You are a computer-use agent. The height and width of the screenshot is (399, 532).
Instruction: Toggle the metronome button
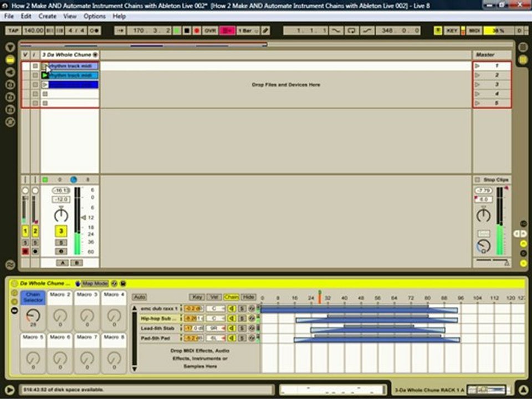coord(95,30)
